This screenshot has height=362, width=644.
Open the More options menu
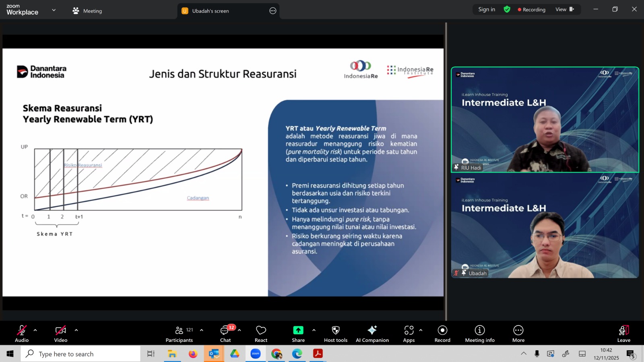(x=518, y=333)
